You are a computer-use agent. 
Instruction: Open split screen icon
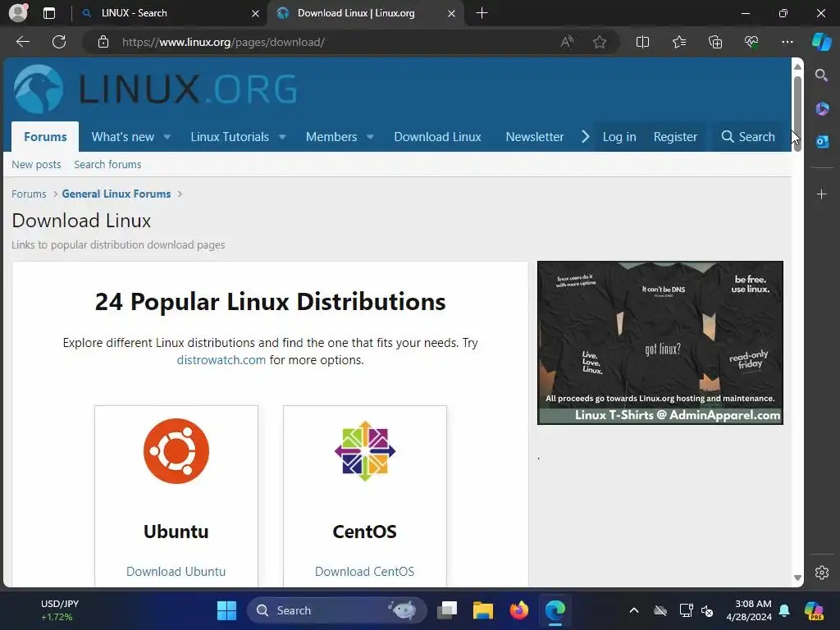642,42
